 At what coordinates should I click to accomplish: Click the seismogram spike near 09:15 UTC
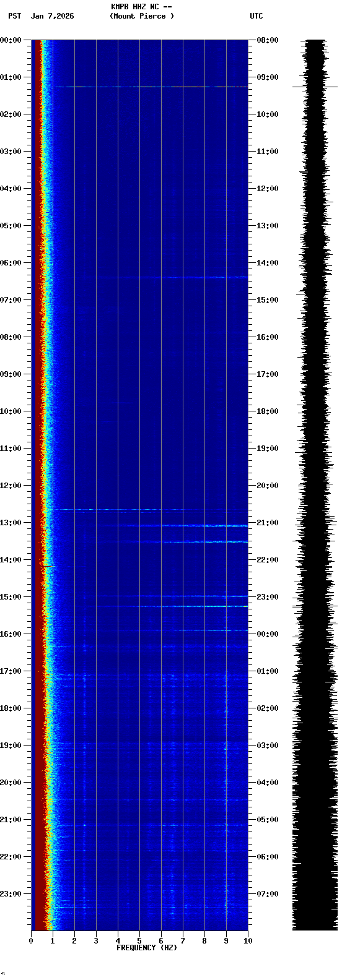(315, 87)
